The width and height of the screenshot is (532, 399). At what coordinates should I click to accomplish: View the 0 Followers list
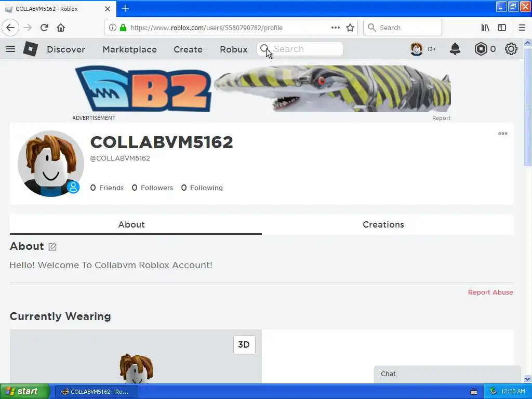pos(152,188)
